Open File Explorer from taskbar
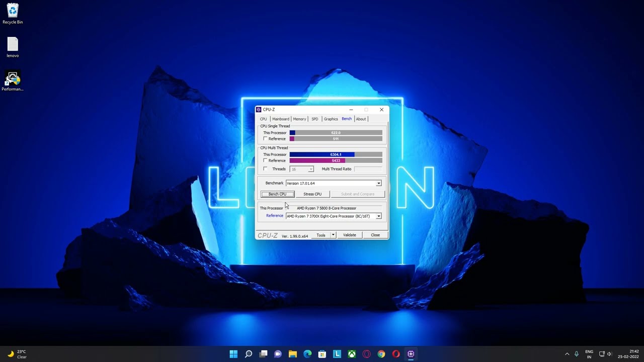 pos(292,354)
